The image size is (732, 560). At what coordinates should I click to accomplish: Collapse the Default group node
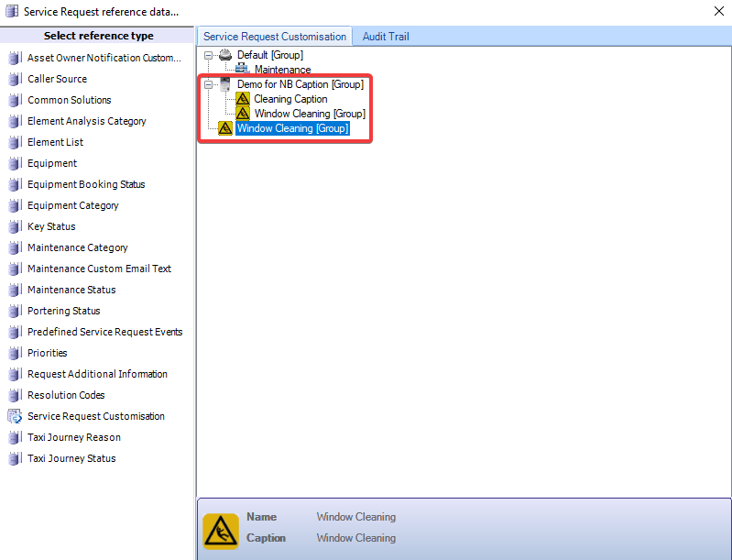coord(209,55)
